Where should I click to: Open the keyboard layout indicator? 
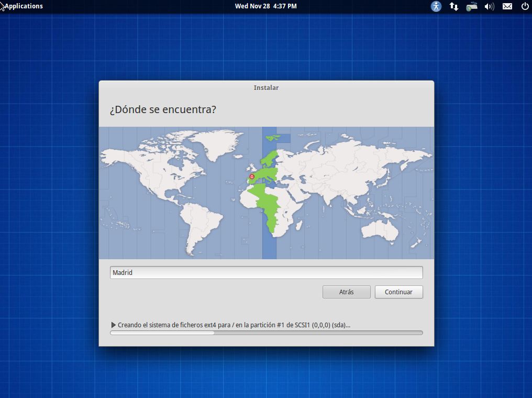(472, 6)
